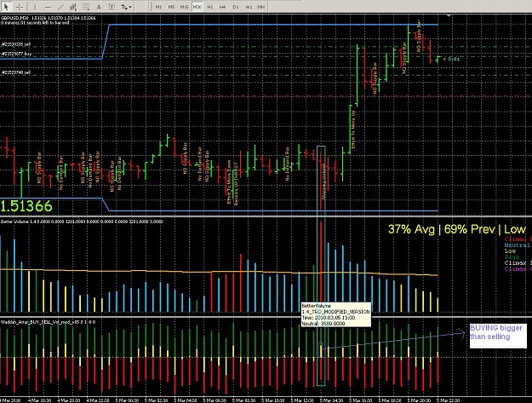Switch chart to H1 timeframe

(210, 7)
